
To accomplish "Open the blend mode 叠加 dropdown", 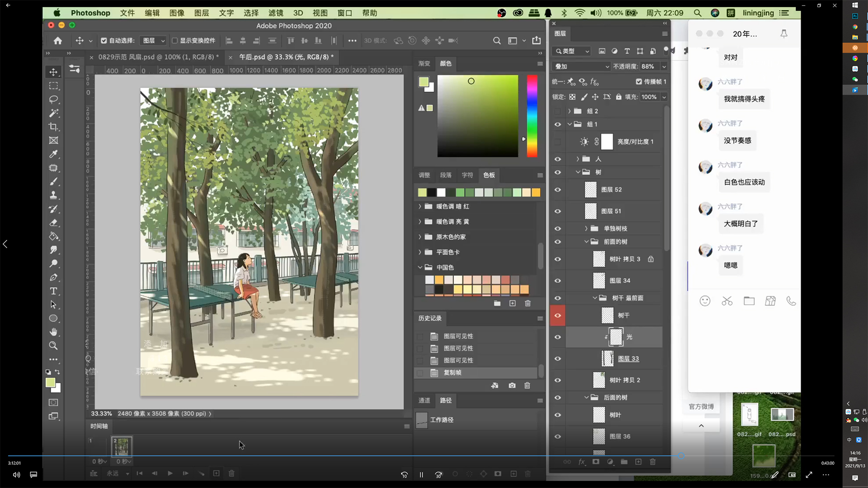I will point(581,66).
